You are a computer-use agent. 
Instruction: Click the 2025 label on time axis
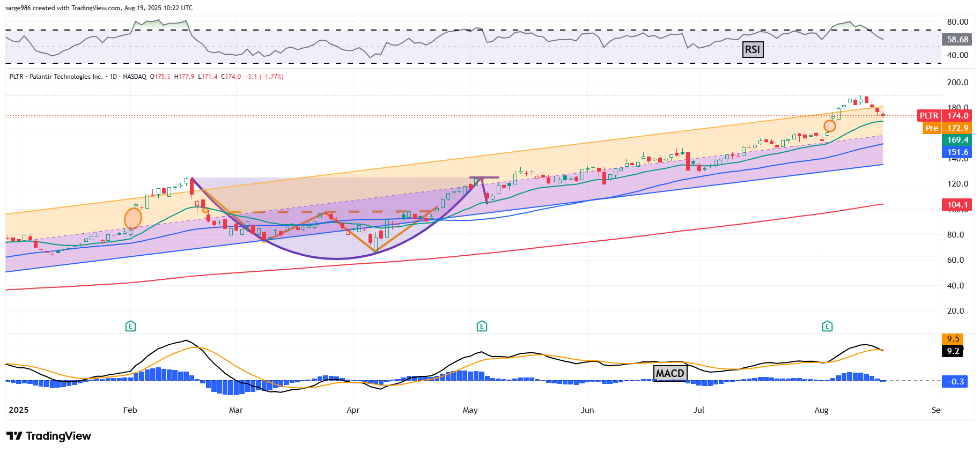point(19,410)
